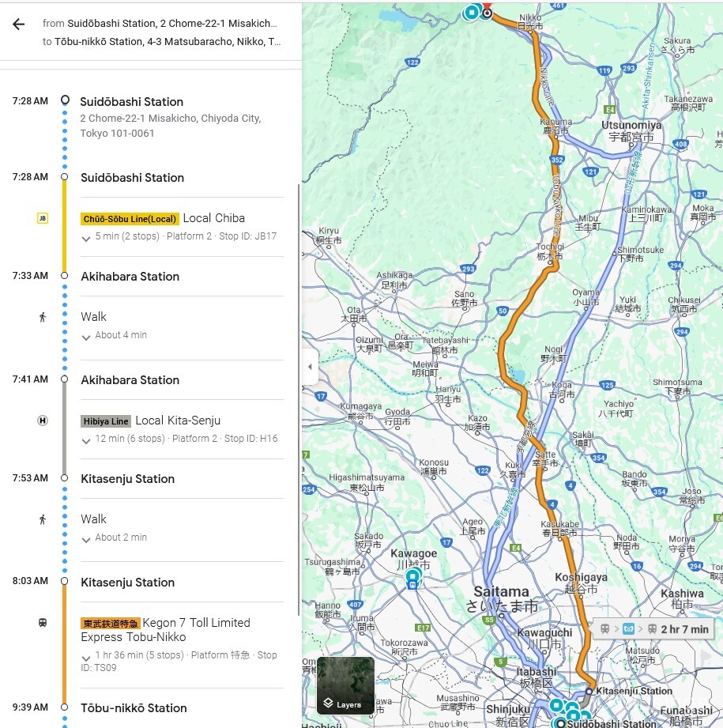Click Kashiwa label on map

682,599
